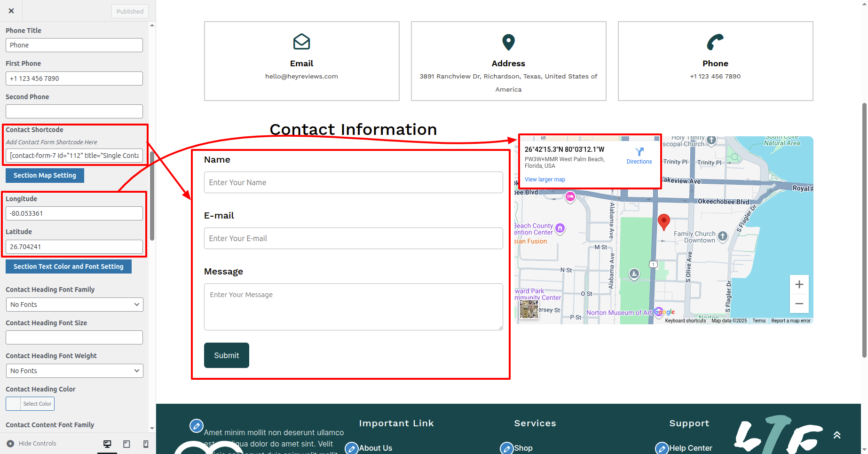Expand the Contact Heading Font Weight dropdown
This screenshot has height=454, width=868.
click(74, 371)
